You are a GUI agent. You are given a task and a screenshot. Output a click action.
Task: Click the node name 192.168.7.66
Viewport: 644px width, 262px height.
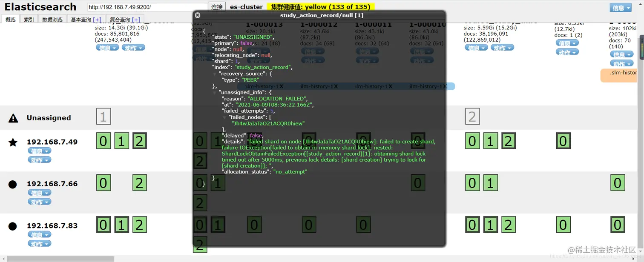point(52,184)
